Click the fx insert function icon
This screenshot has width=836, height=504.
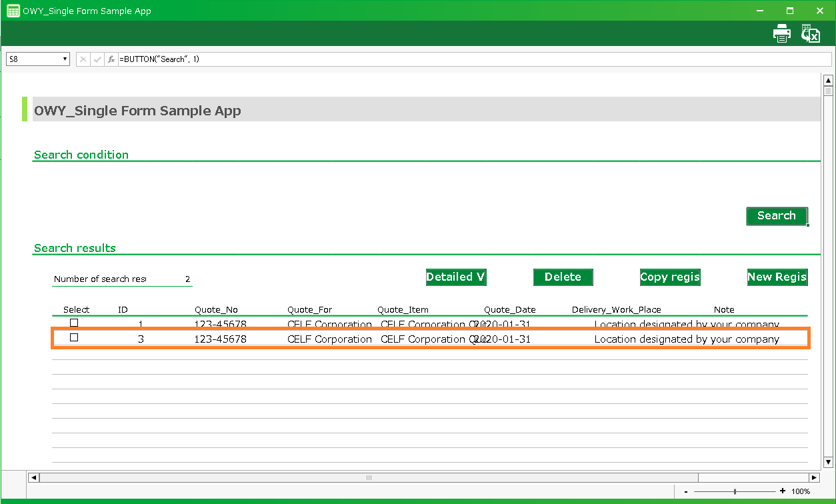pos(111,59)
